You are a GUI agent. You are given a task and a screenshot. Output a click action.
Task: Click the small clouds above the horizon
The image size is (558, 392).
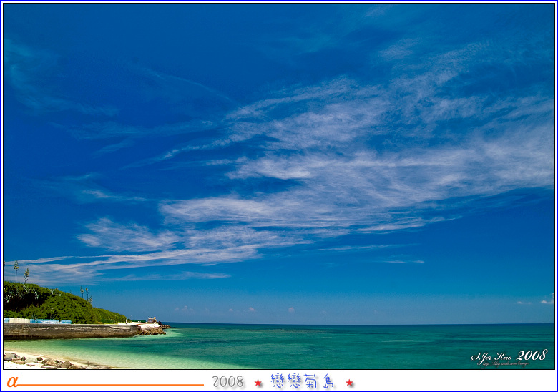pyautogui.click(x=243, y=310)
